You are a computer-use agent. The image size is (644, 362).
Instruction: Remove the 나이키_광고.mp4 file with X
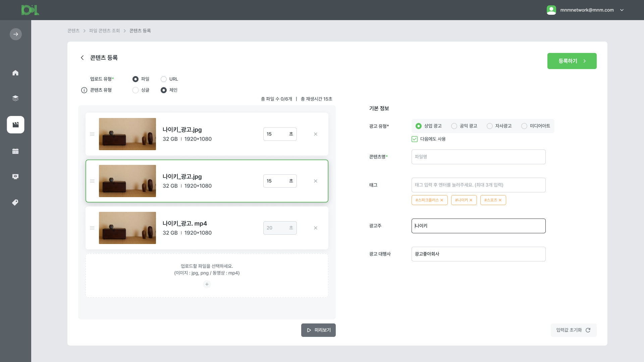pyautogui.click(x=316, y=228)
